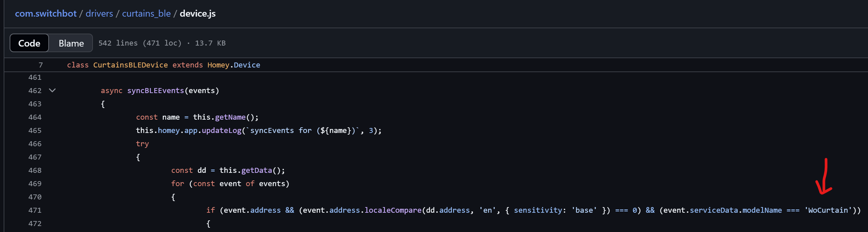Select line number 466
Image resolution: width=868 pixels, height=232 pixels.
(x=35, y=144)
